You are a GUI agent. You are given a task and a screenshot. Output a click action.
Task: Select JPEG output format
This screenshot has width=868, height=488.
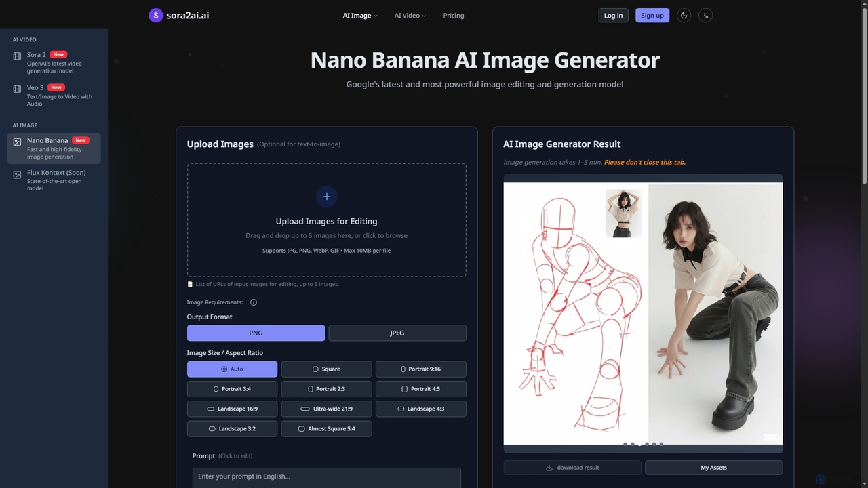[x=397, y=333]
